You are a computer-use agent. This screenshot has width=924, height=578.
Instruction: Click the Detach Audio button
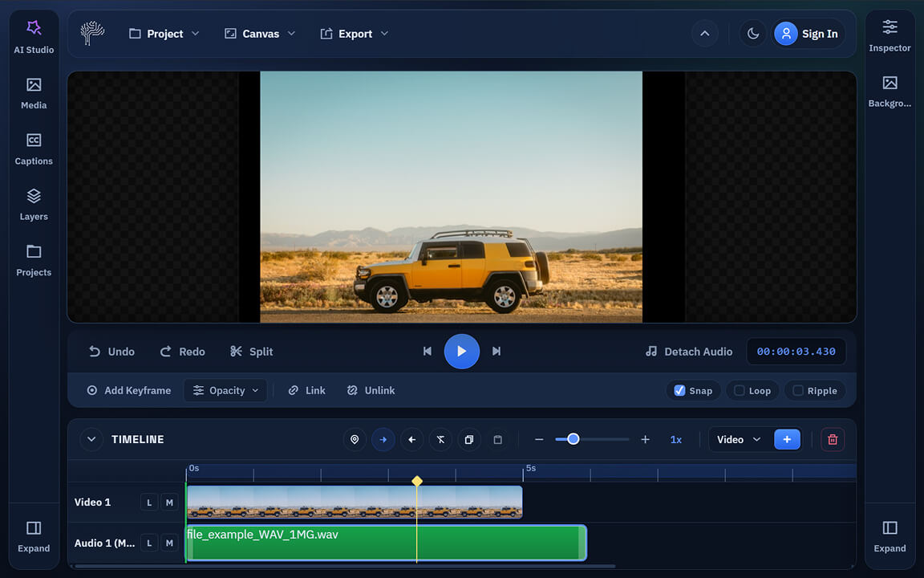click(x=689, y=352)
